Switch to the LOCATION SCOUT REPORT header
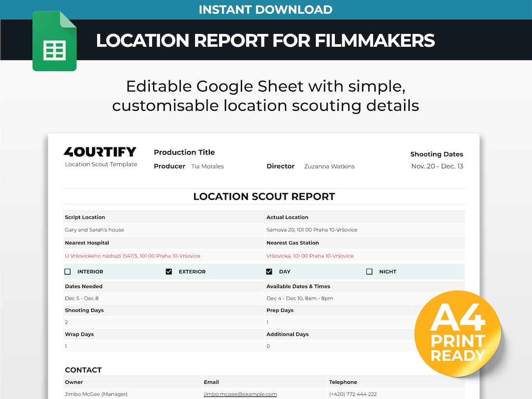This screenshot has width=532, height=399. [x=265, y=196]
